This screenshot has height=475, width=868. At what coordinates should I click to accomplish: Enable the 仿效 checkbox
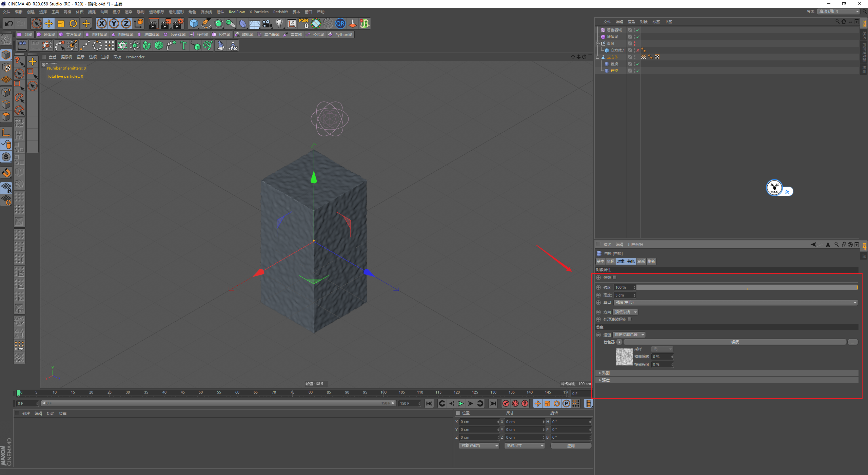(614, 278)
